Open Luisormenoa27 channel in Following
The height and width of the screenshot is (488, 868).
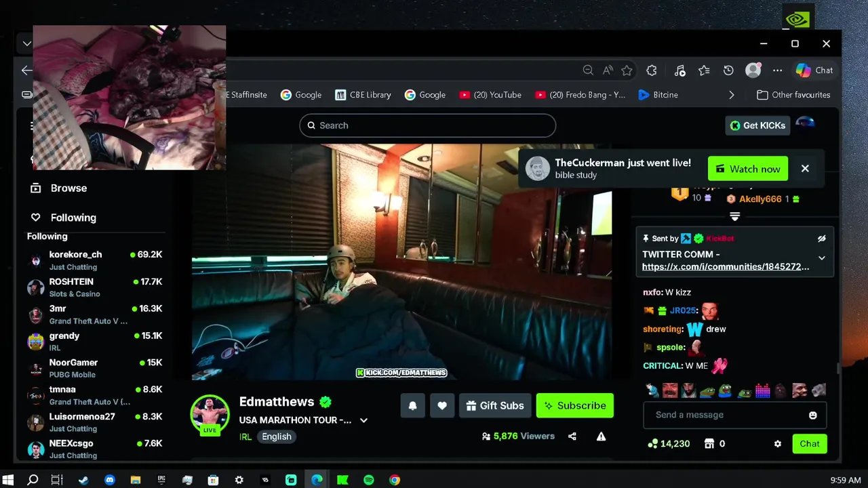point(95,422)
